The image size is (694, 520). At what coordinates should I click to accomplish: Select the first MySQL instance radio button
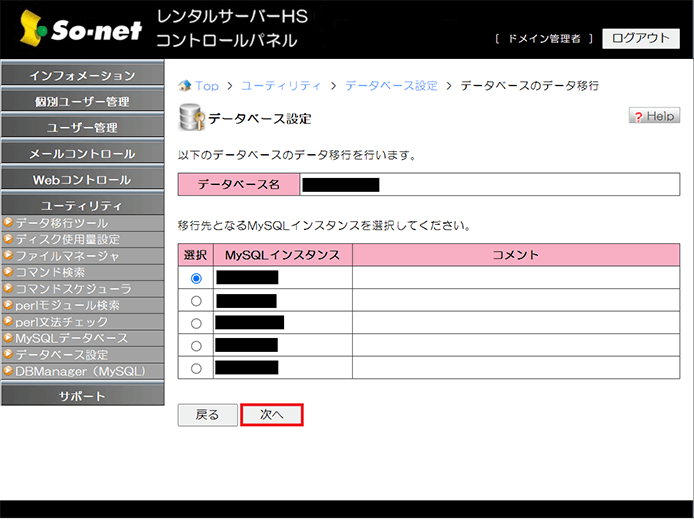[x=195, y=278]
